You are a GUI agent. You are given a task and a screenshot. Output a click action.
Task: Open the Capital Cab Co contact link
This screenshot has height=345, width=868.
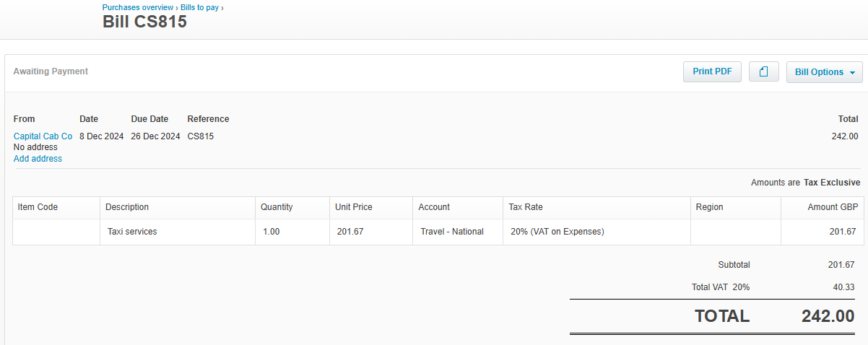click(43, 136)
